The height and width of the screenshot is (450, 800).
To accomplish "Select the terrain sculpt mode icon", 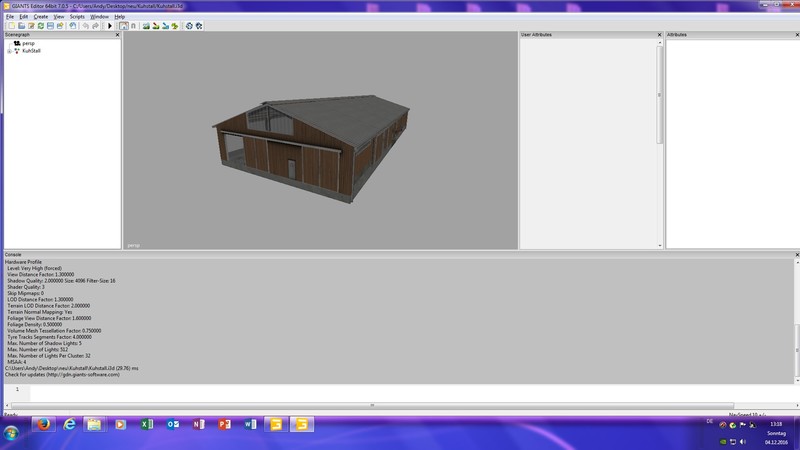I will (x=146, y=26).
